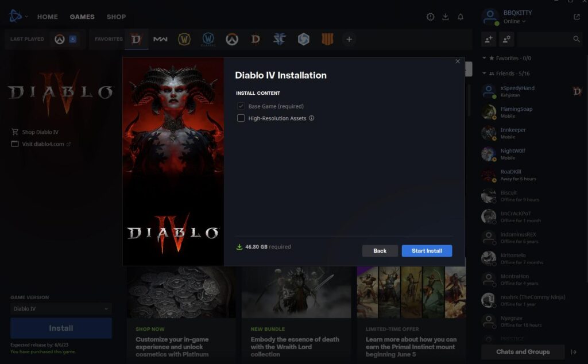Select Diablo III in the favorites bar
The height and width of the screenshot is (364, 588).
pos(256,39)
